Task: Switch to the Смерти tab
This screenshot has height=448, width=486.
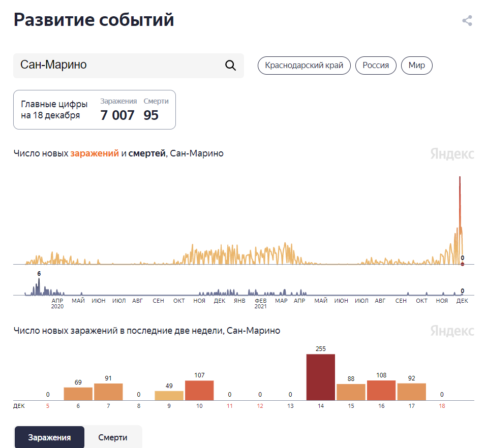Action: 113,437
